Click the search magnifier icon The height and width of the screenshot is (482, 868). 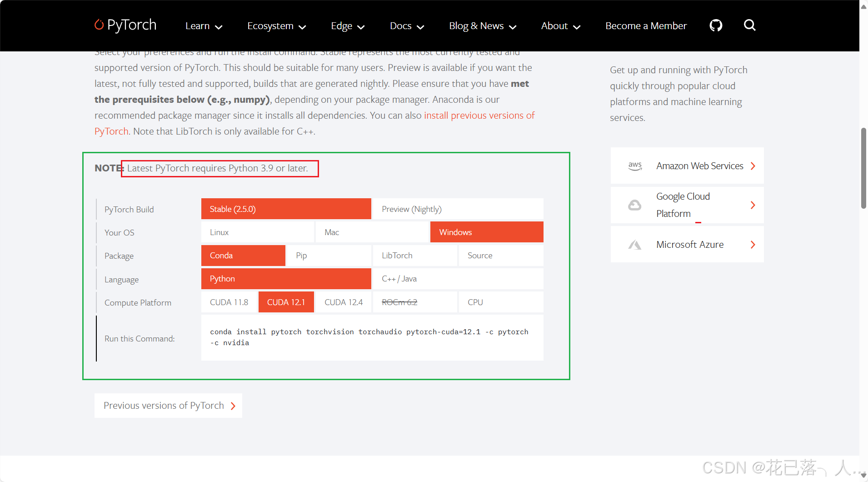pyautogui.click(x=750, y=25)
